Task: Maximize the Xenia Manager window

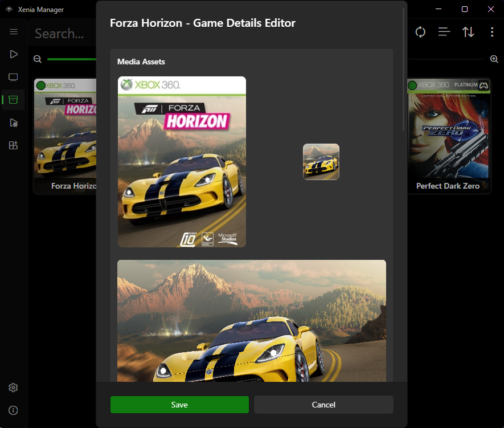Action: 465,9
